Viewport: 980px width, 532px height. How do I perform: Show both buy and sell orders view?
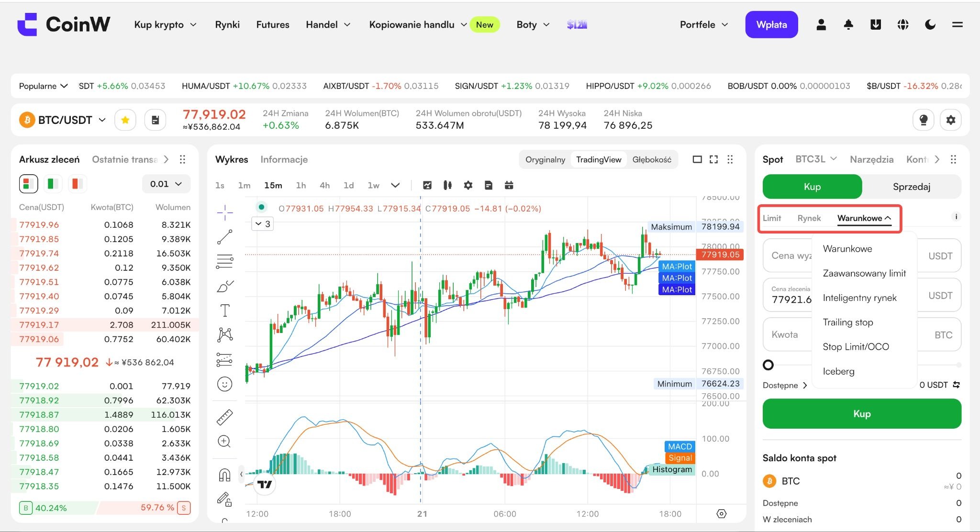pos(28,184)
